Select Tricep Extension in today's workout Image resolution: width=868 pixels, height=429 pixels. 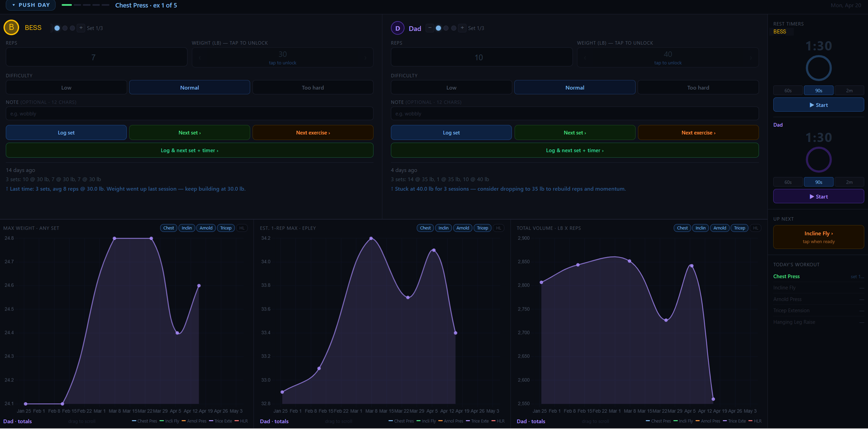click(x=819, y=311)
